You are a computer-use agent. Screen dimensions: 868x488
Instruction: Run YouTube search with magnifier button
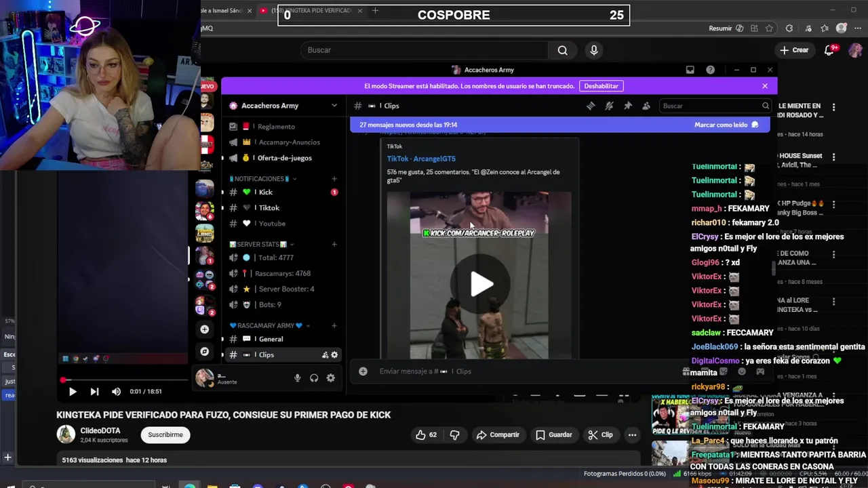tap(562, 50)
